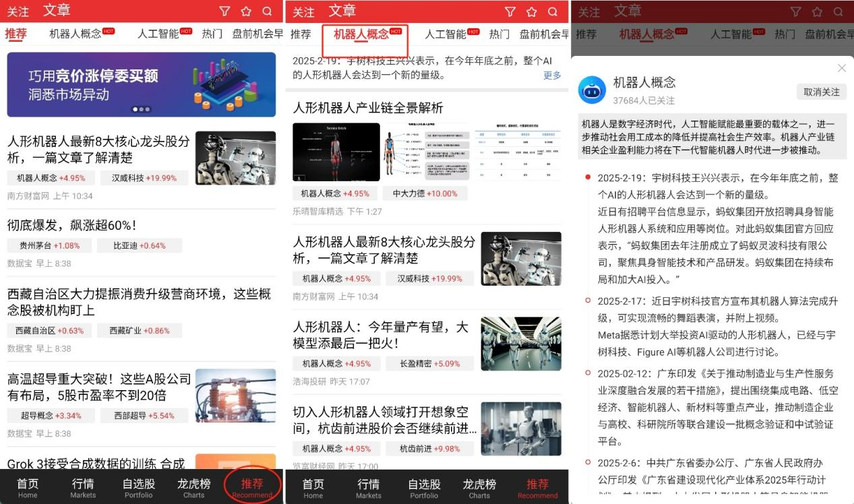Tap dark Tesla Optimus thumbnail in 产业链 article
The height and width of the screenshot is (504, 854).
point(336,152)
